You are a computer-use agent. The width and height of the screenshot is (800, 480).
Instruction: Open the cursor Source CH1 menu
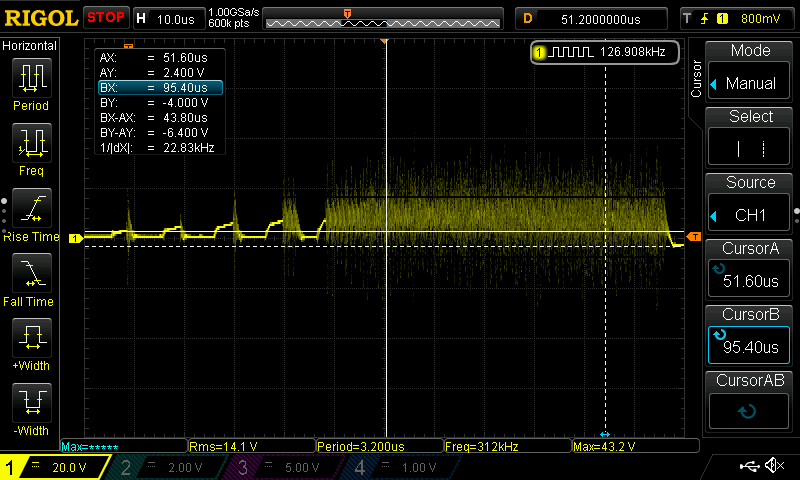pos(749,214)
